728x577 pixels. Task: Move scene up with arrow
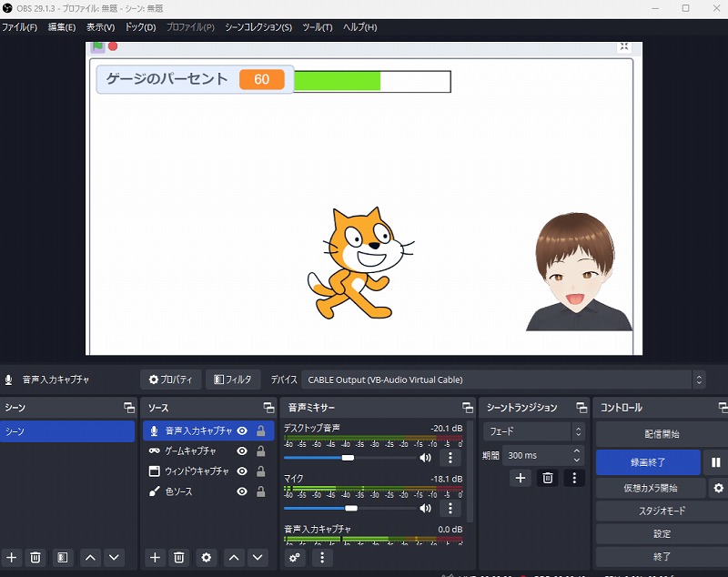coord(90,557)
